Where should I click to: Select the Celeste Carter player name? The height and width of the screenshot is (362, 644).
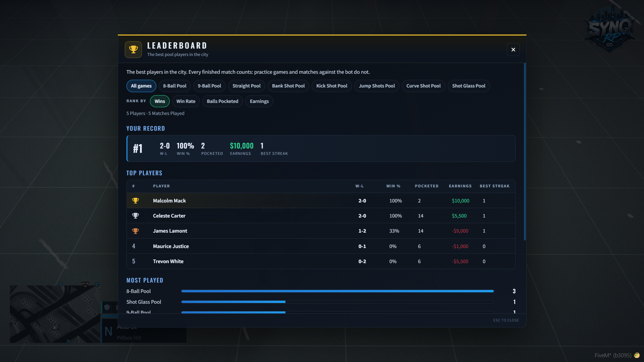click(169, 216)
